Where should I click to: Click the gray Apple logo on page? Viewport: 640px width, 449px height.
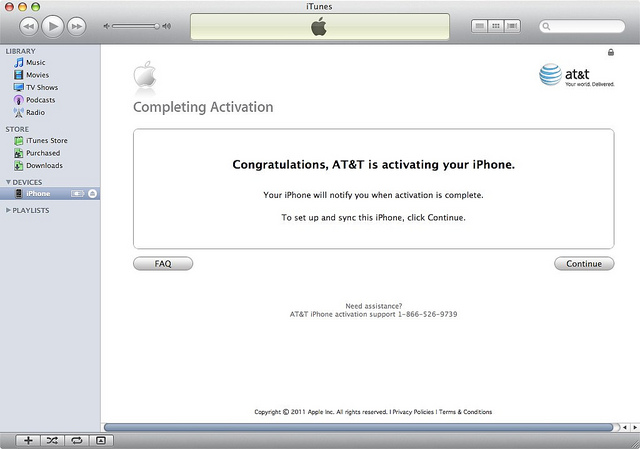click(x=145, y=75)
